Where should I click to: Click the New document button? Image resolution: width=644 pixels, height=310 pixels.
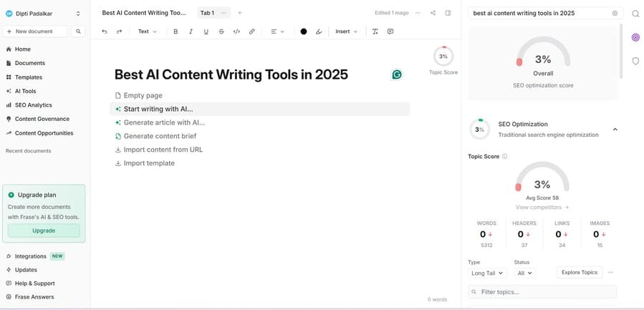point(35,32)
